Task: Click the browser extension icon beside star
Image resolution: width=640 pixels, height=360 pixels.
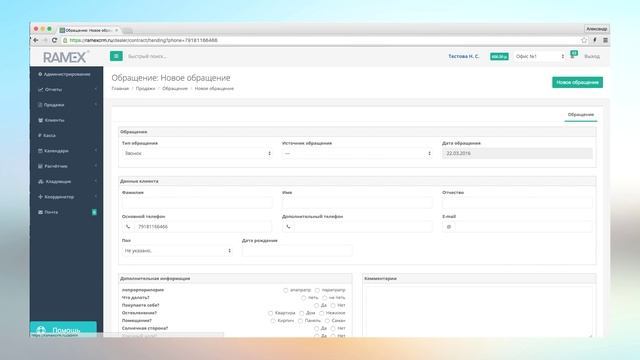Action: pos(595,40)
